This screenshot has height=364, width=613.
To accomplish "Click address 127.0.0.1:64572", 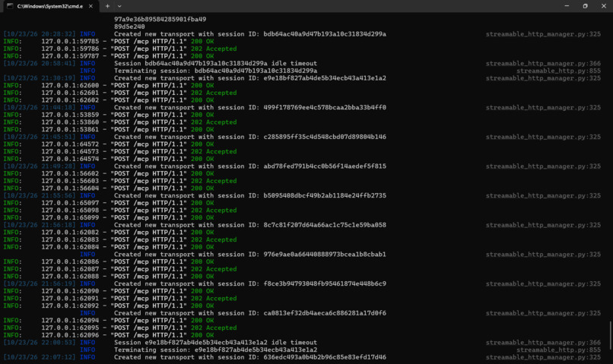I will coord(70,144).
